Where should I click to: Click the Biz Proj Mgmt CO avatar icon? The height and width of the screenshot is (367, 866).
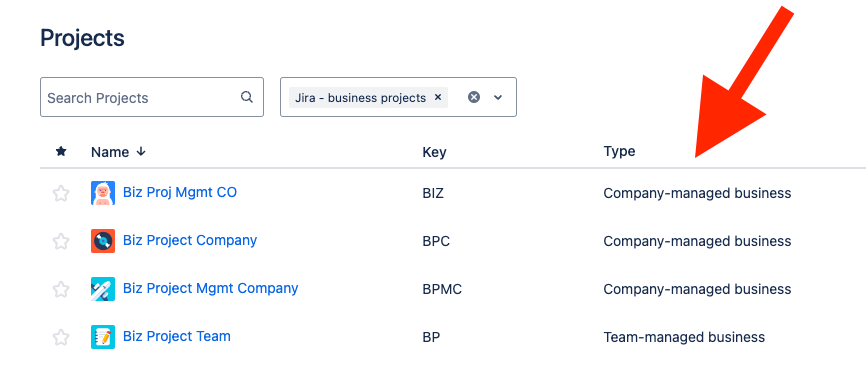pos(103,193)
